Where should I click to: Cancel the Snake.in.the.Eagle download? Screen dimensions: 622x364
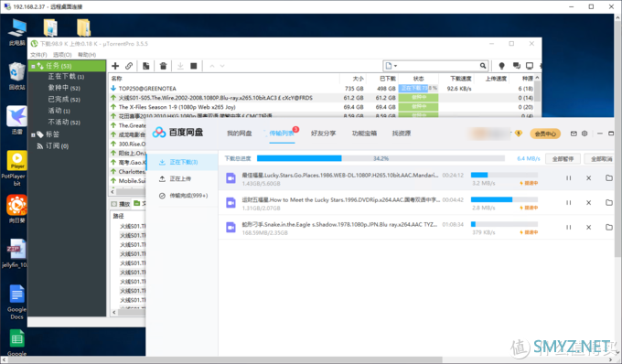tap(589, 227)
